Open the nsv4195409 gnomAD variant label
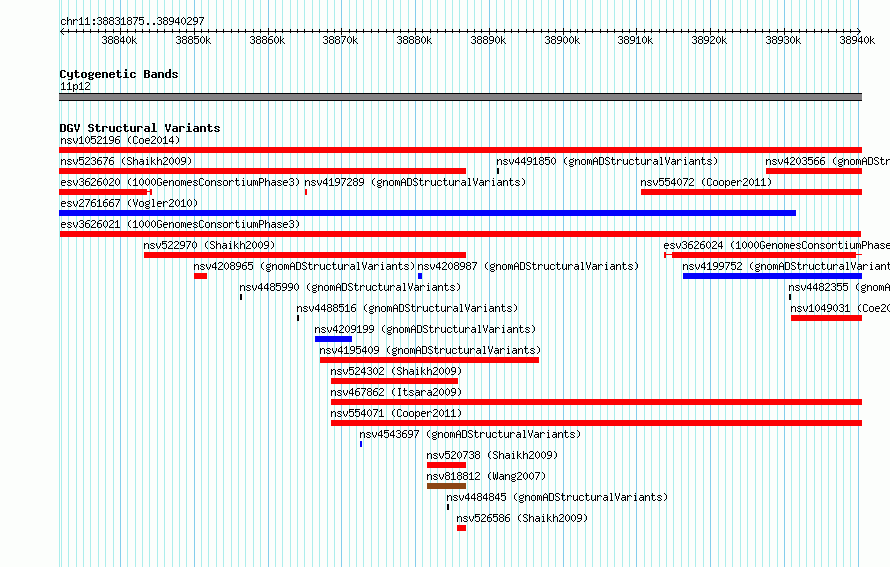Viewport: 890px width, 567px height. [x=430, y=350]
